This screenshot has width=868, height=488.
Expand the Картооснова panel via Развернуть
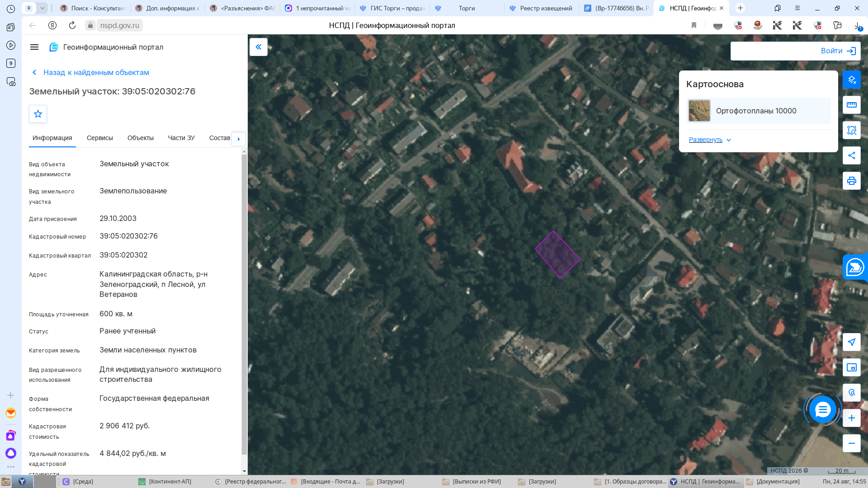pos(710,140)
